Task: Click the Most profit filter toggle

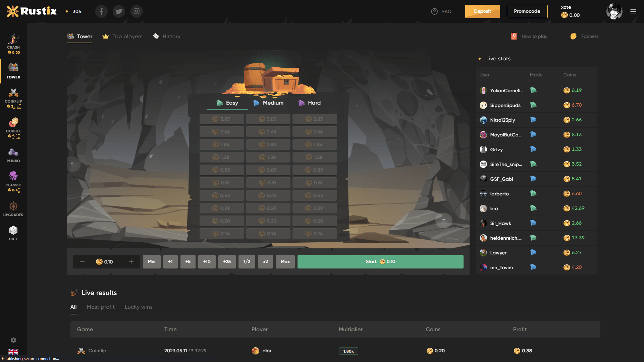Action: (x=100, y=307)
